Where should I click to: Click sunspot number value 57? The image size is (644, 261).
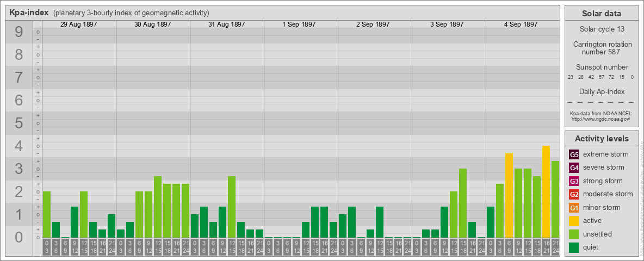[x=601, y=77]
